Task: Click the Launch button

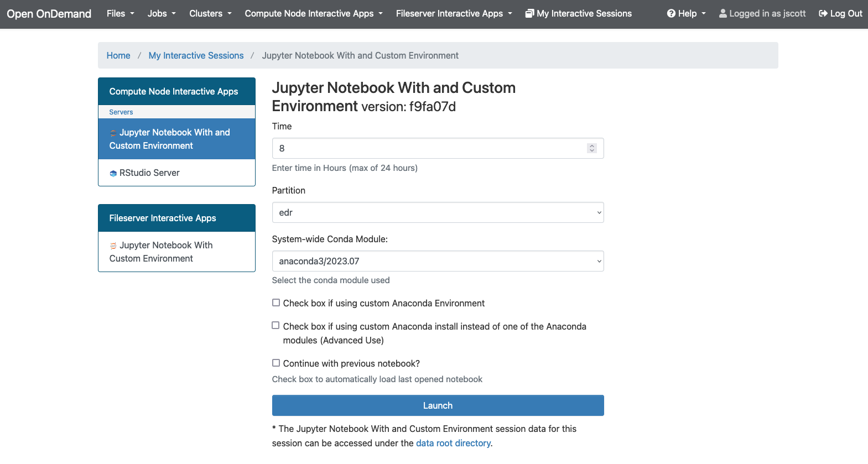Action: [438, 405]
